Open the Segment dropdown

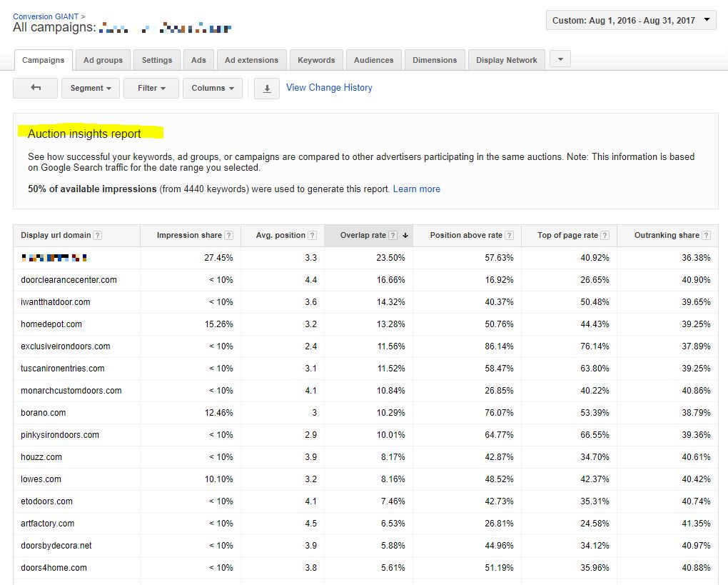pyautogui.click(x=91, y=89)
